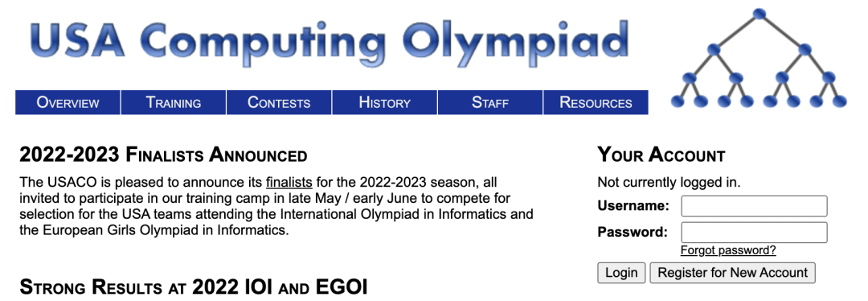The width and height of the screenshot is (868, 301).
Task: Click the root node of tree logo
Action: tap(759, 14)
